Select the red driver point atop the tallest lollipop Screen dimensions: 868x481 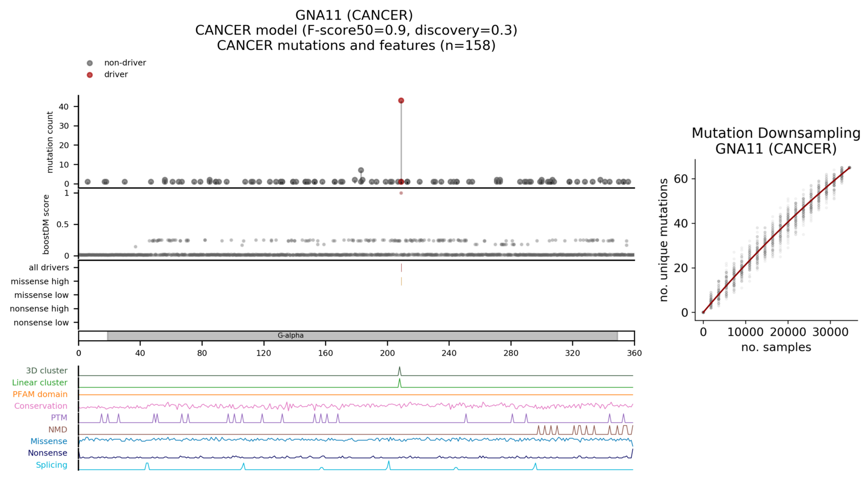point(401,100)
